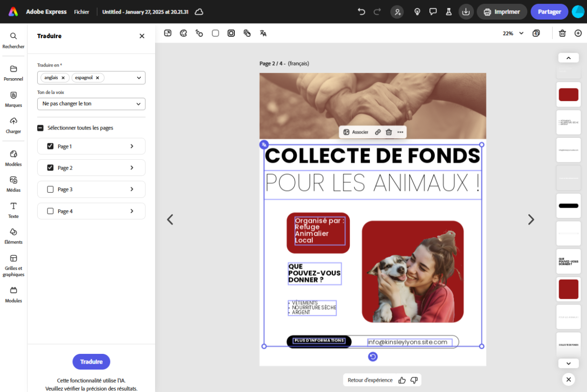Open the Ton de la voix dropdown
Viewport: 587px width, 392px height.
coord(91,104)
